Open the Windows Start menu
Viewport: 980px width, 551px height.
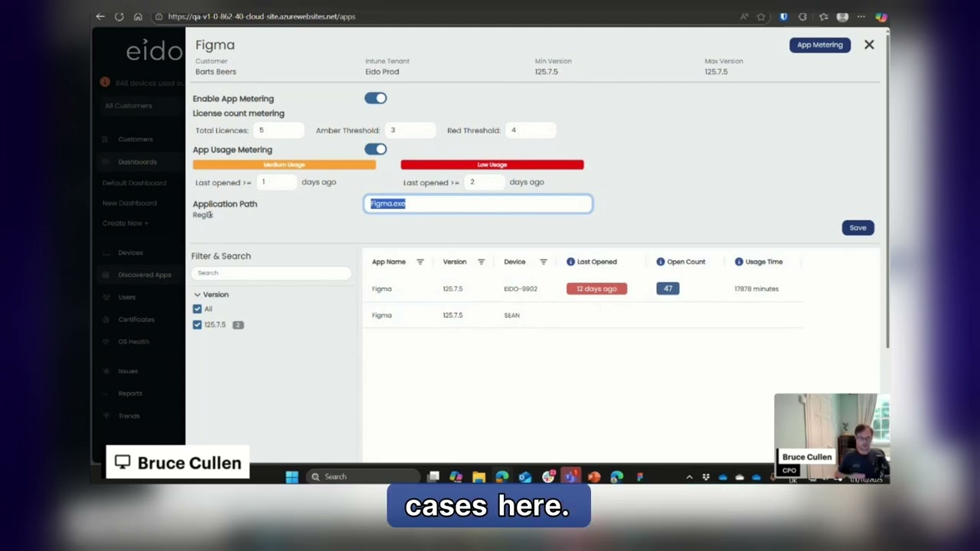(x=292, y=477)
